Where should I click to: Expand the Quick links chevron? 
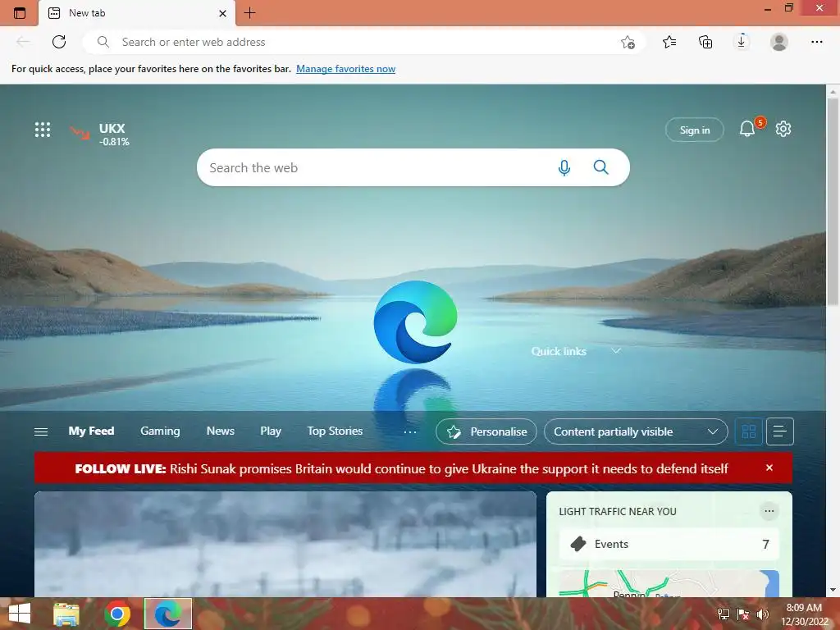(616, 351)
